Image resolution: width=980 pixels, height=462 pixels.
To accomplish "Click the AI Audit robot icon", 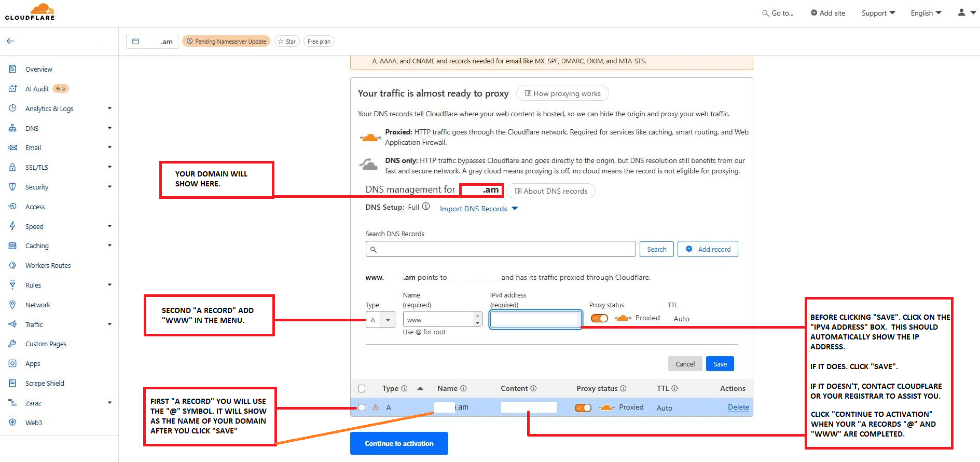I will (x=12, y=89).
